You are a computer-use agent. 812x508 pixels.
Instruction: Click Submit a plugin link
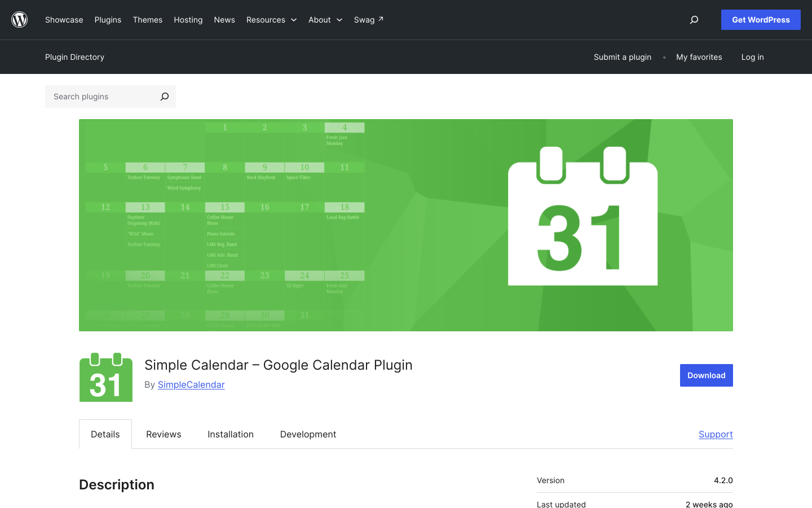[x=623, y=57]
